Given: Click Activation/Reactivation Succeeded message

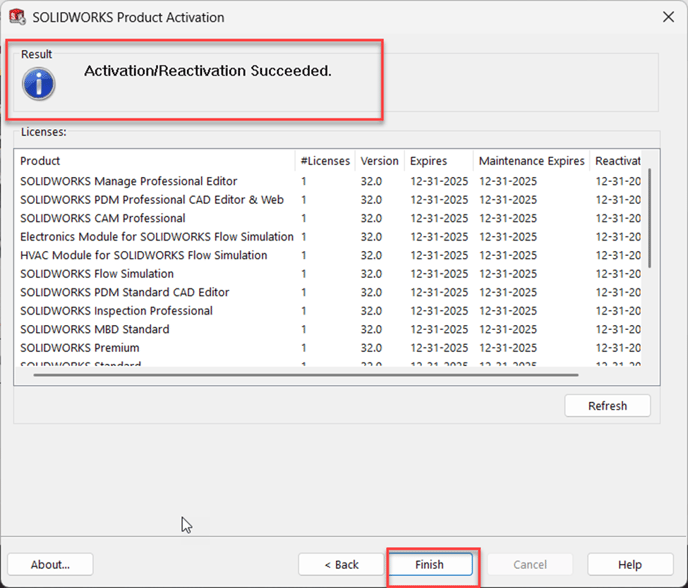Looking at the screenshot, I should click(x=208, y=71).
